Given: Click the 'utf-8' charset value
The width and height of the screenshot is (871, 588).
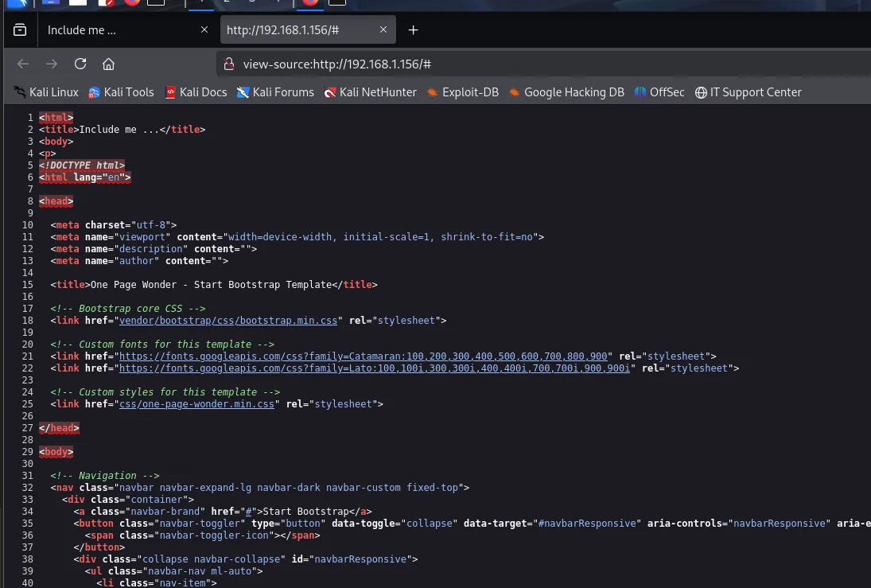Looking at the screenshot, I should tap(151, 225).
